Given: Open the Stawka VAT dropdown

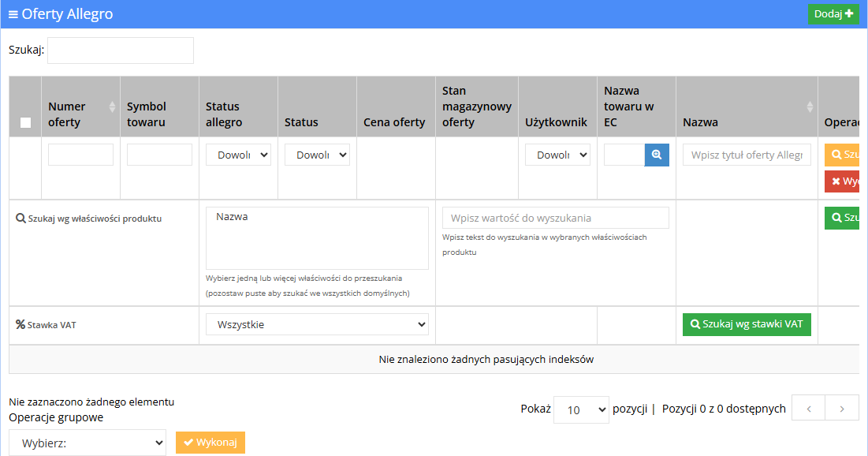Looking at the screenshot, I should click(317, 324).
